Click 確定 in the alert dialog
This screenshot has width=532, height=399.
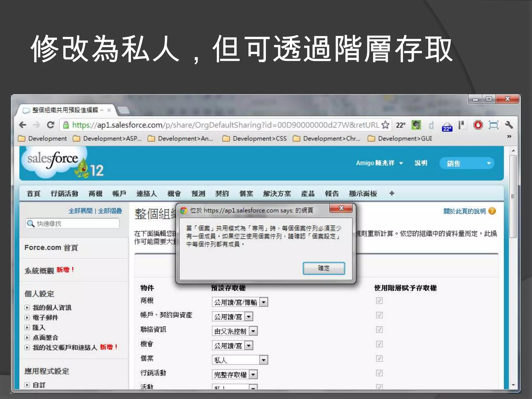tap(324, 268)
